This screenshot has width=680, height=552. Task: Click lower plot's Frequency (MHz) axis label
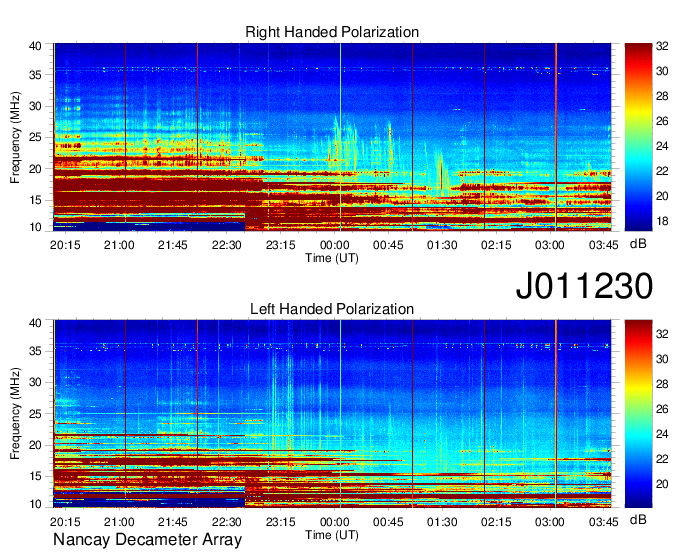tap(15, 414)
